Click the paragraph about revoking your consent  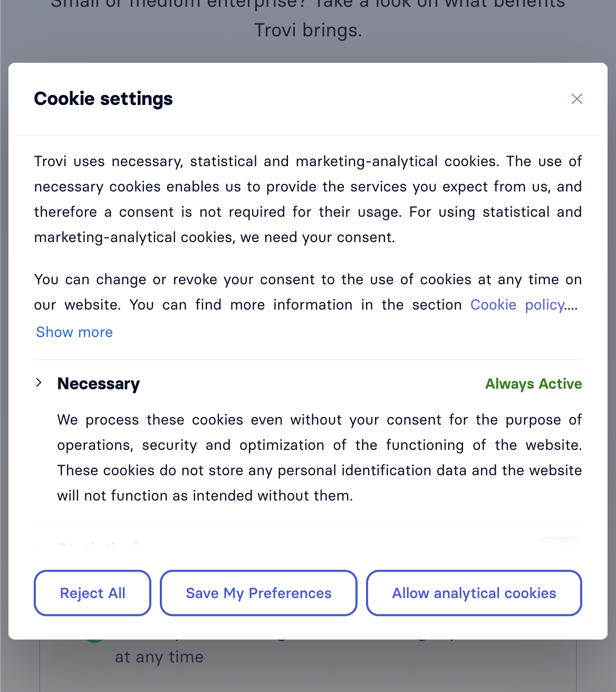[x=308, y=292]
